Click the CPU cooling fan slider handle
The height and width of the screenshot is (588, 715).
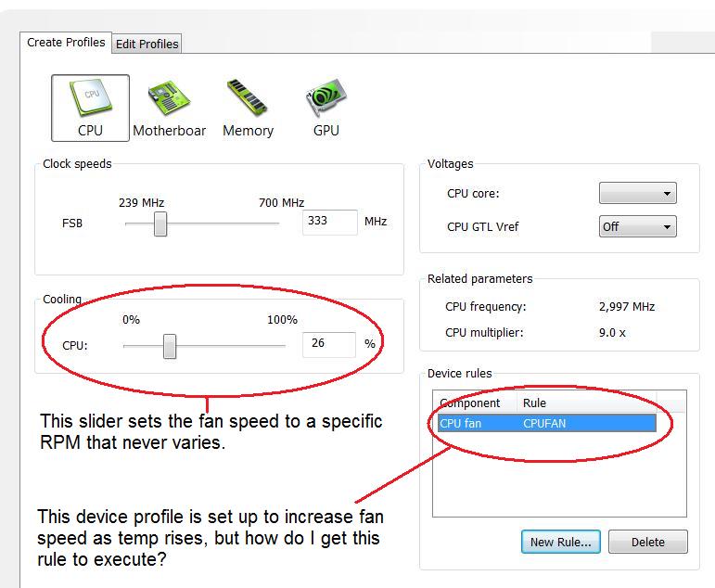pyautogui.click(x=170, y=346)
